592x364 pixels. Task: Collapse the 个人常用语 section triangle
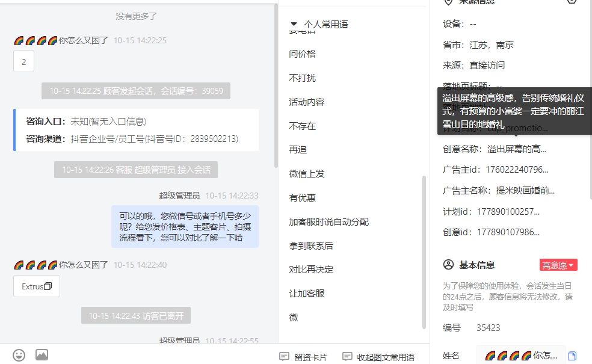(x=294, y=24)
